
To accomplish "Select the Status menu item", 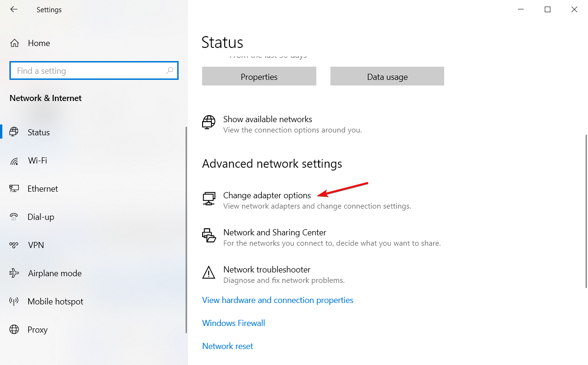I will click(39, 132).
